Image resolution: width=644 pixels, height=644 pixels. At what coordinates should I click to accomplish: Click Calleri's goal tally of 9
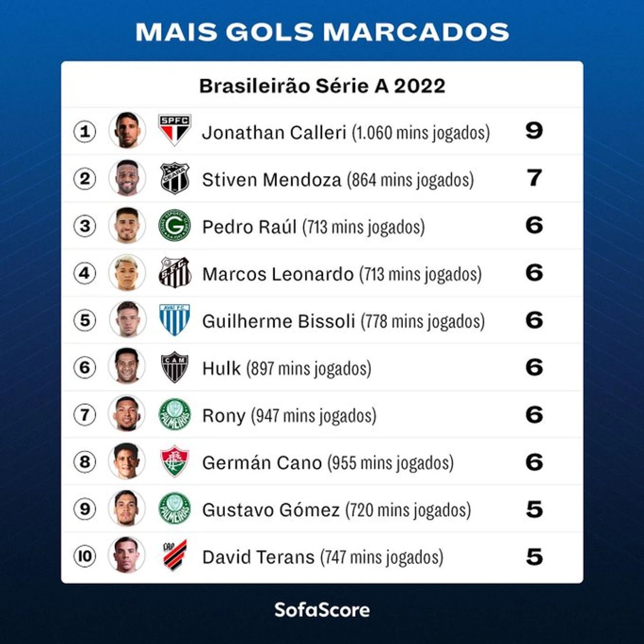tap(534, 131)
